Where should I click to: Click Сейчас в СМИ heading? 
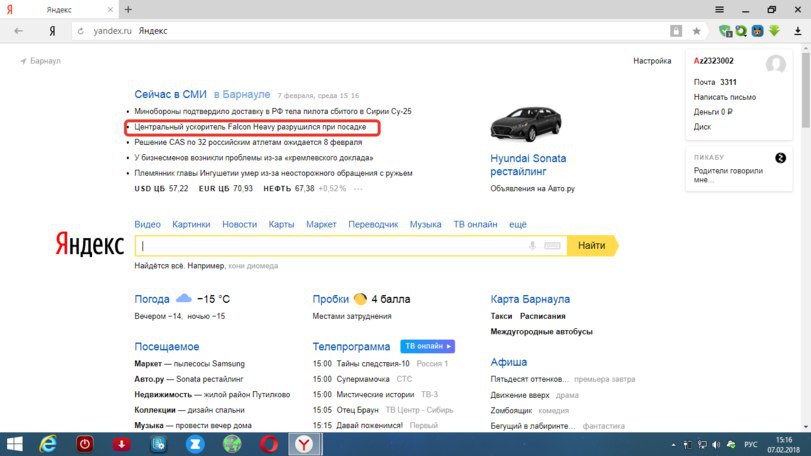[170, 95]
